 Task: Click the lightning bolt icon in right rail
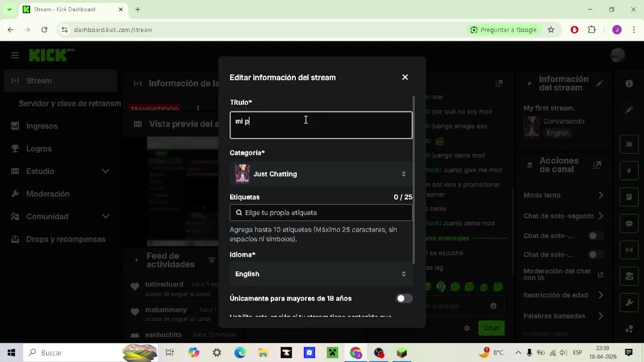(x=629, y=171)
